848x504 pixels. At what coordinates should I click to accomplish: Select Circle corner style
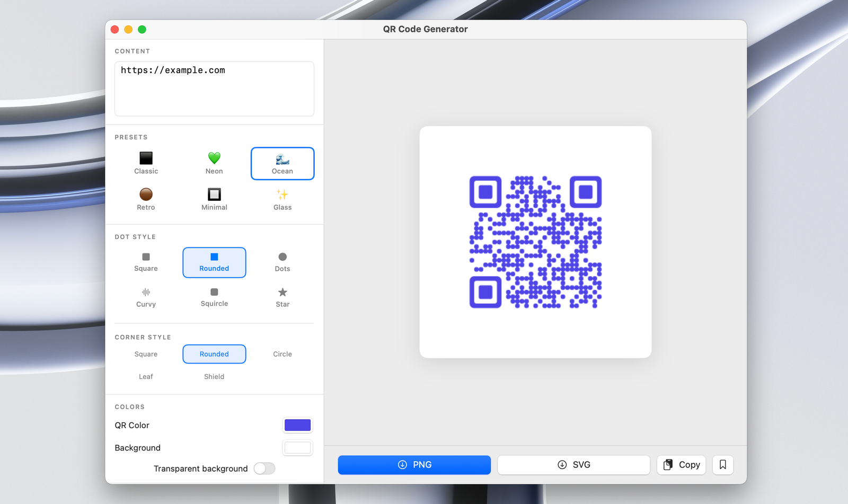(282, 354)
